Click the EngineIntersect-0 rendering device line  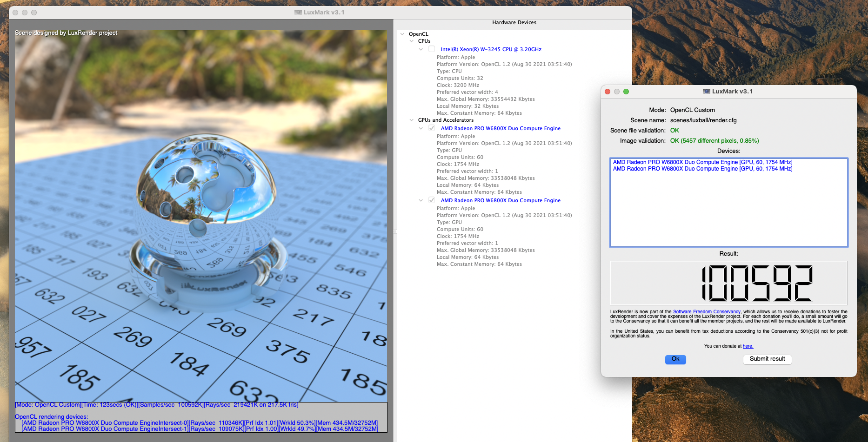200,423
